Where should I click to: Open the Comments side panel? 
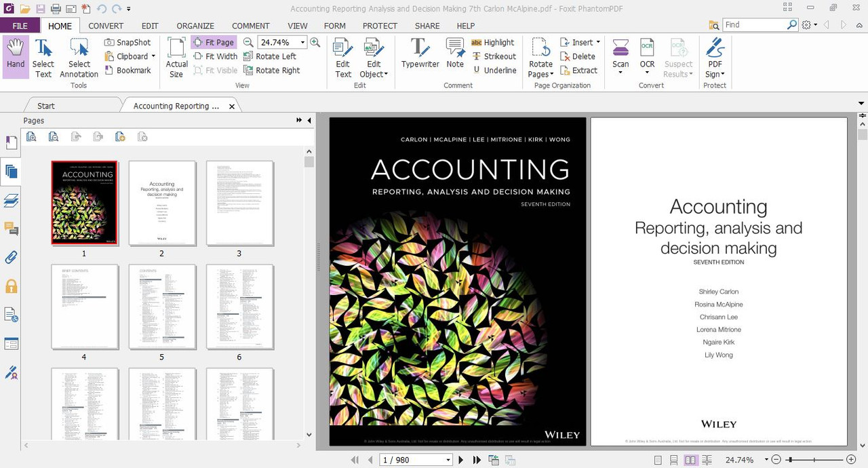(11, 229)
